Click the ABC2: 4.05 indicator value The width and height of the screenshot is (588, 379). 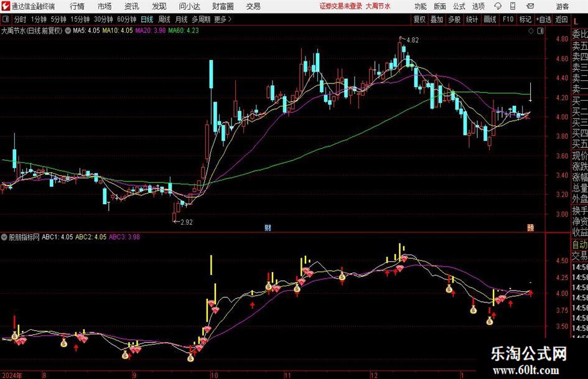pos(91,237)
